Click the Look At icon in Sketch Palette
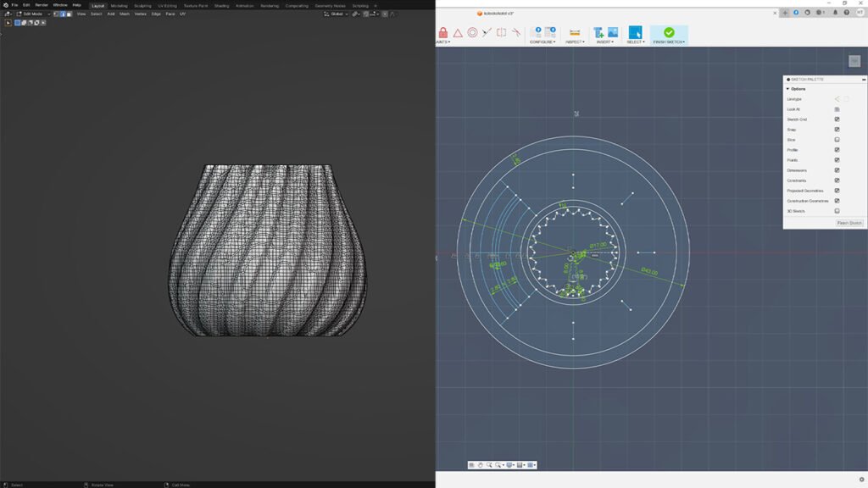The width and height of the screenshot is (868, 488). pos(837,109)
